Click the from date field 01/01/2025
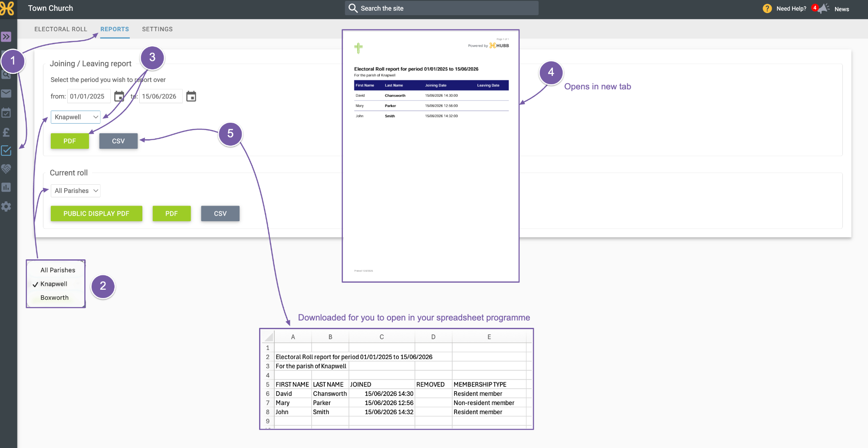This screenshot has height=448, width=868. [x=89, y=96]
